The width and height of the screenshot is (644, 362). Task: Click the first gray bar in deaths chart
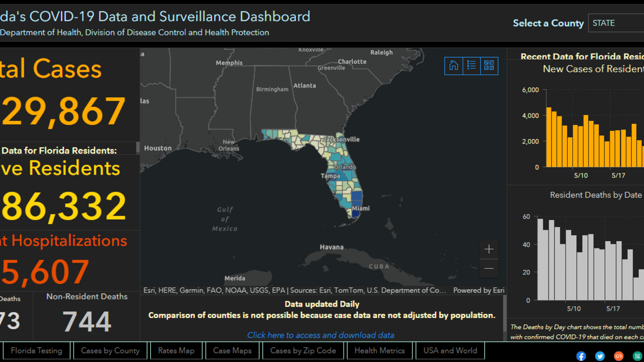point(540,259)
